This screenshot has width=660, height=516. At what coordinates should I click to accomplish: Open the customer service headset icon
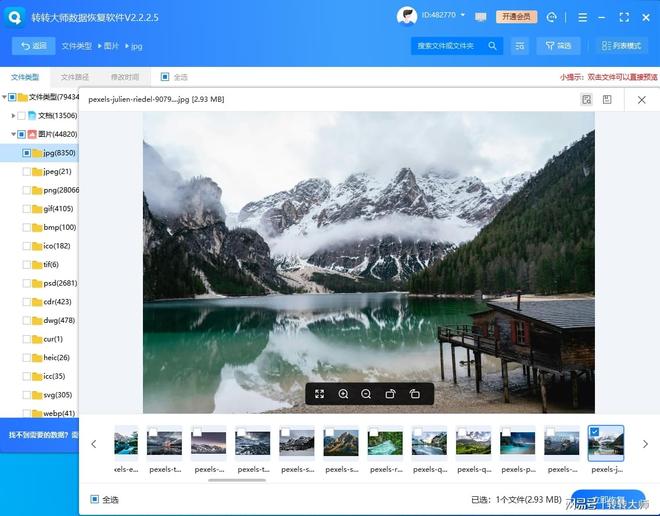[551, 17]
